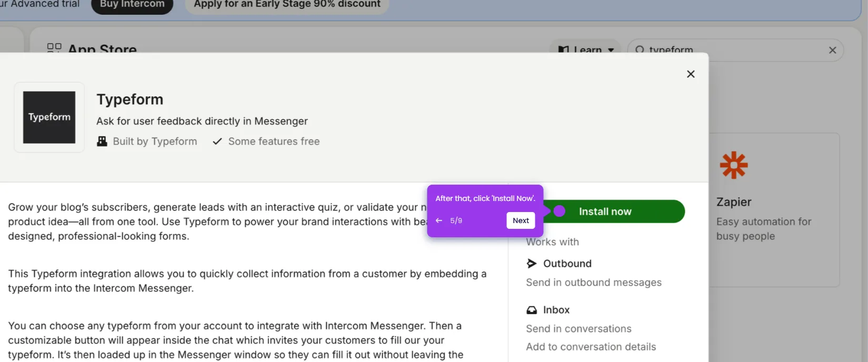Clear the search field with the X icon
The height and width of the screenshot is (362, 868).
[832, 50]
